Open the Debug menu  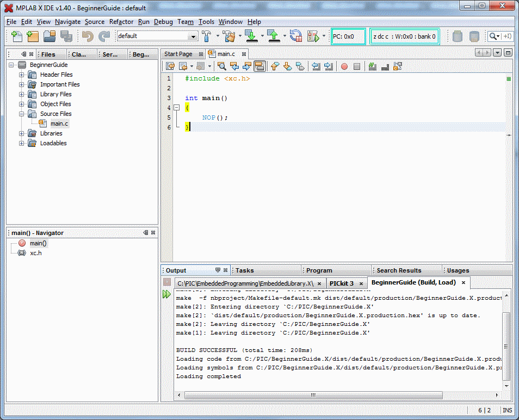pyautogui.click(x=163, y=22)
